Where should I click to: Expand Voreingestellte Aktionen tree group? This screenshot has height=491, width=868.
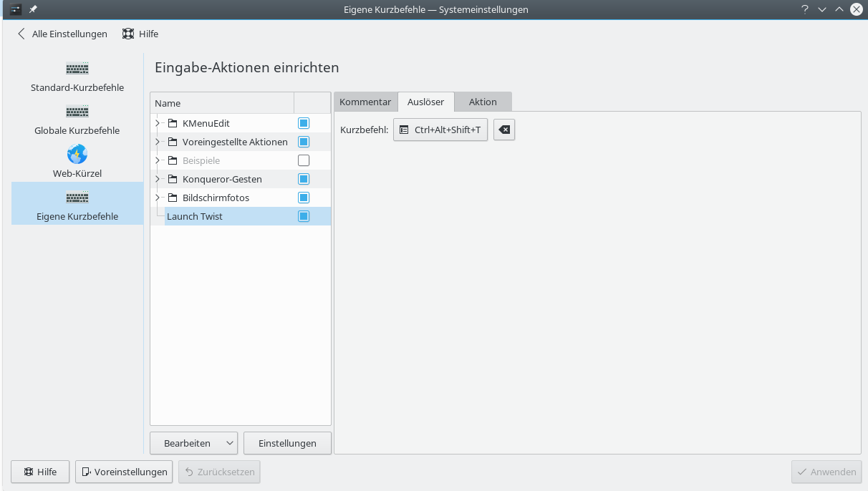(158, 142)
